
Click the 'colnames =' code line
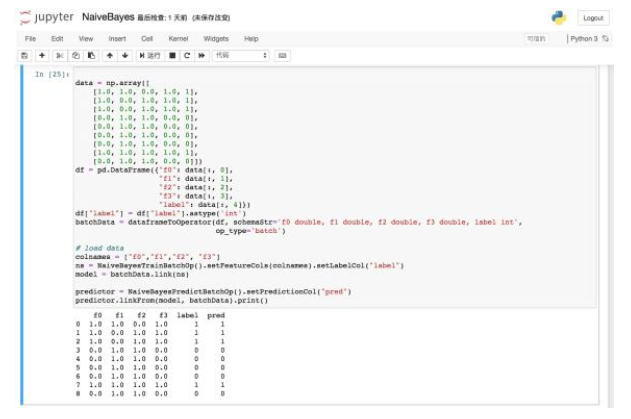pos(147,257)
